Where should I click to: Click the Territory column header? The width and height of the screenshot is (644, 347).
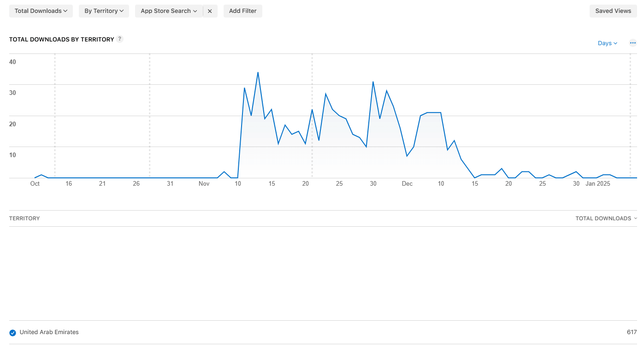click(24, 218)
